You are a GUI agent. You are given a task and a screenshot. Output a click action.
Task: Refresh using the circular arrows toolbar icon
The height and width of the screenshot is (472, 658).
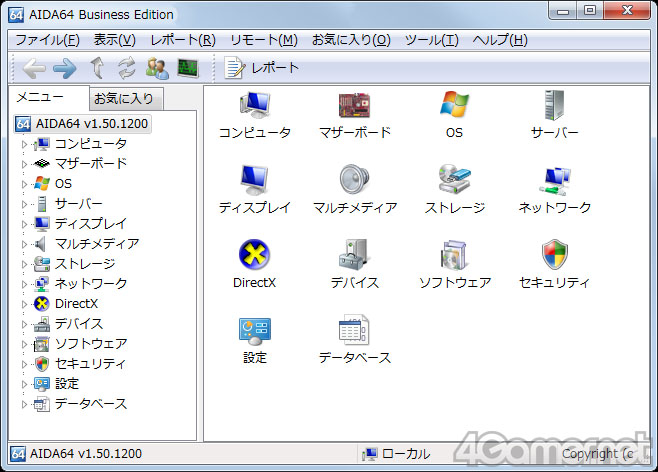pyautogui.click(x=127, y=68)
